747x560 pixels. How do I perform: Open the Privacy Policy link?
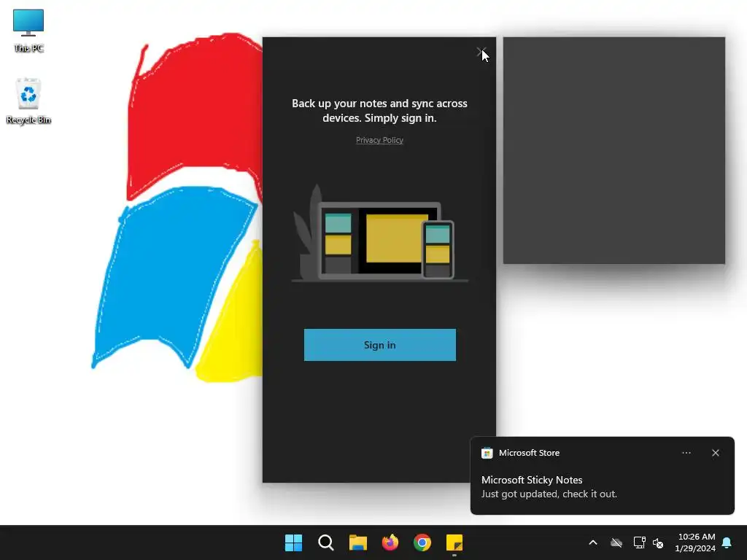[x=379, y=140]
